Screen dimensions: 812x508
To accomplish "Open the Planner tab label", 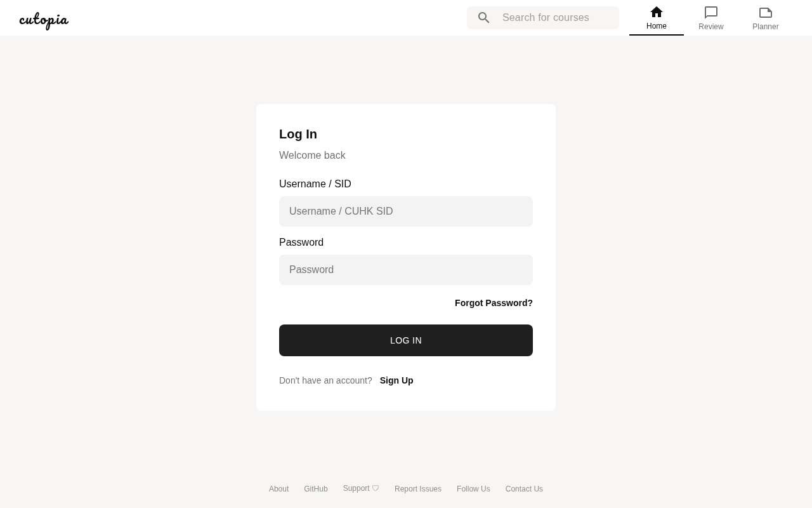I will [x=766, y=27].
